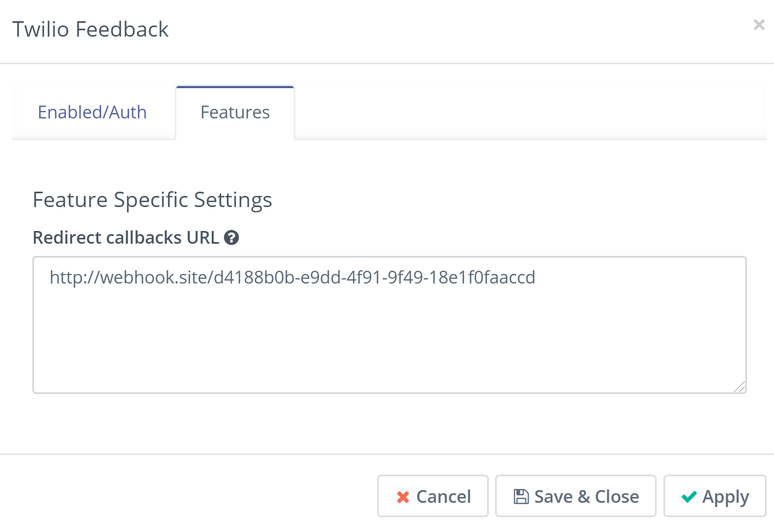Switch to the Enabled/Auth tab
This screenshot has height=532, width=774.
coord(92,112)
